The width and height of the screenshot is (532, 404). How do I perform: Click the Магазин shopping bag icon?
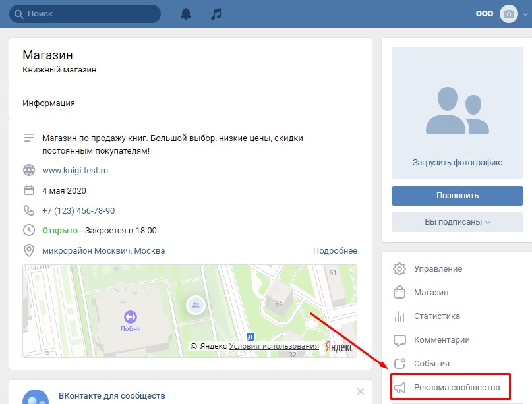coord(399,292)
